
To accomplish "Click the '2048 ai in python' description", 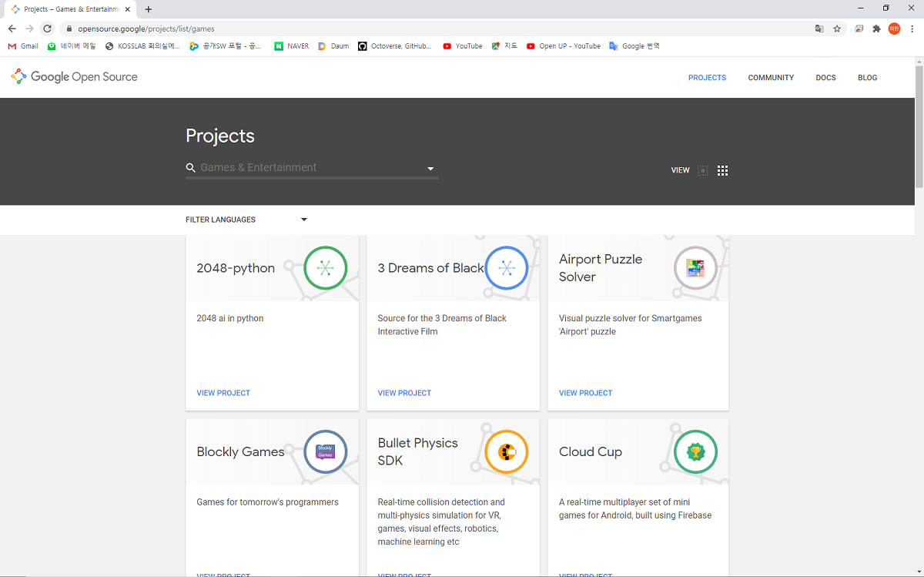I will tap(230, 318).
